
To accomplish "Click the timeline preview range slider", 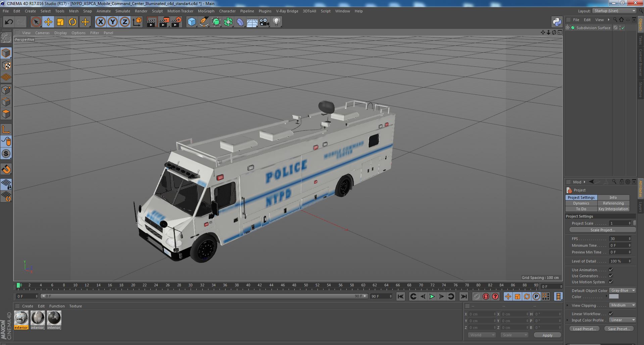I will coord(204,296).
